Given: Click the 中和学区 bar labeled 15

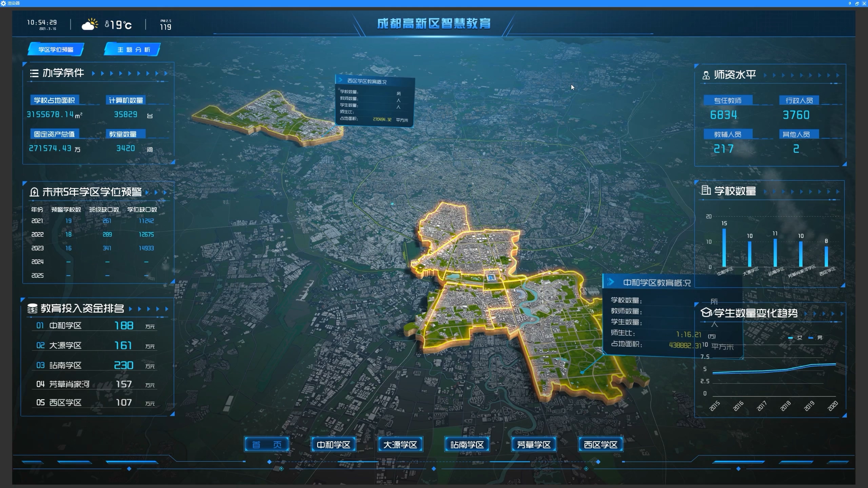Looking at the screenshot, I should click(x=724, y=248).
